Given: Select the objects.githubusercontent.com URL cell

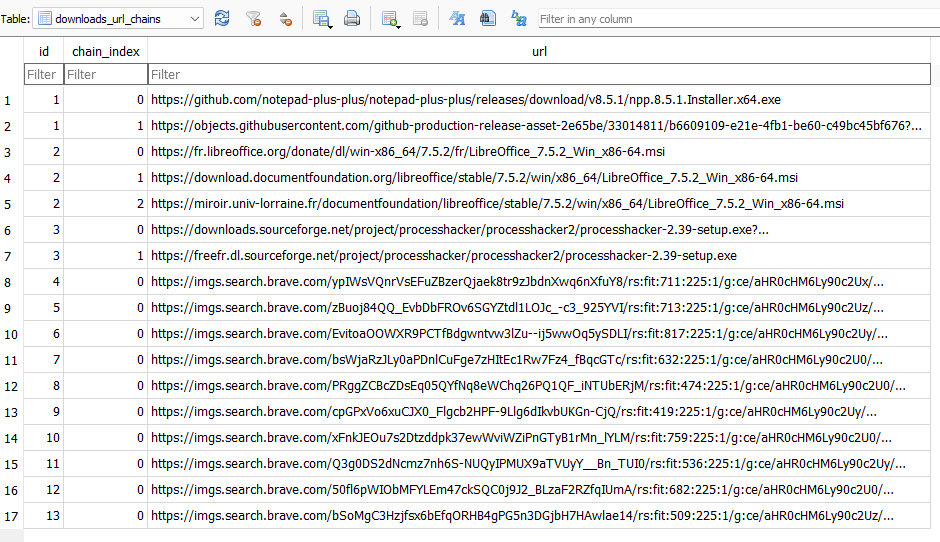Looking at the screenshot, I should (x=539, y=125).
